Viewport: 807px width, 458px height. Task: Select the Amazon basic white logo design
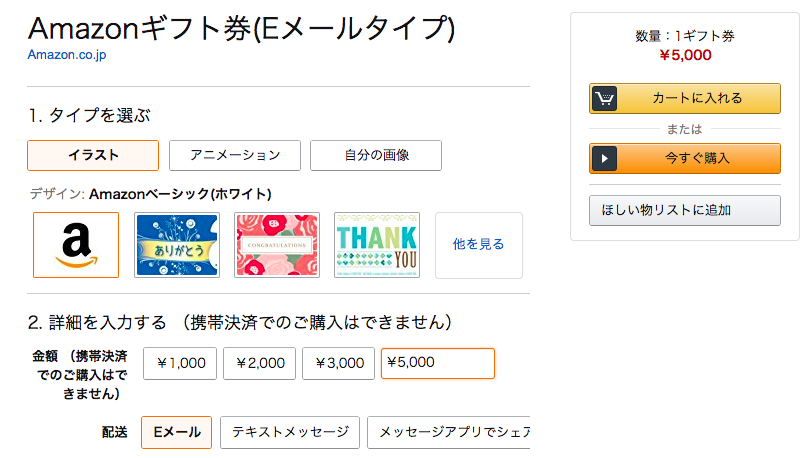click(76, 245)
